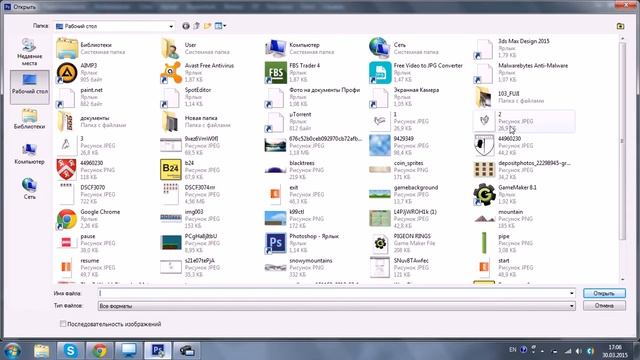Image resolution: width=640 pixels, height=360 pixels.
Task: Click the scrollbar down arrow in file list
Action: [622, 280]
